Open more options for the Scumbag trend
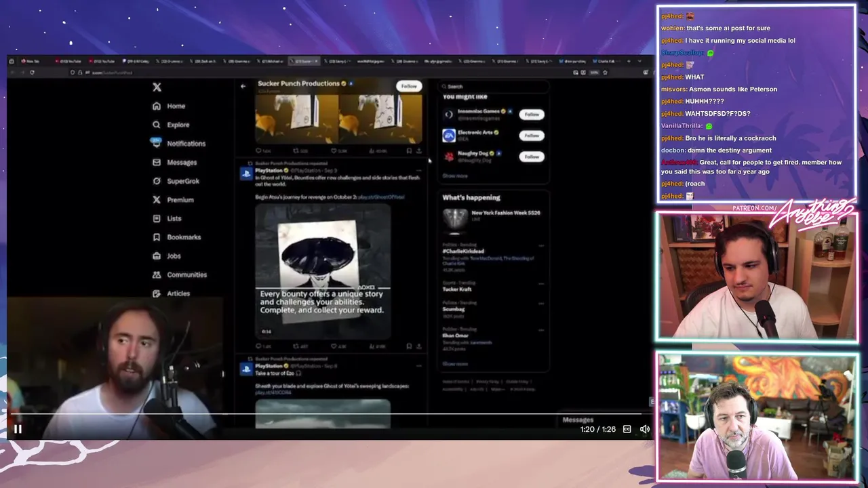 coord(541,304)
